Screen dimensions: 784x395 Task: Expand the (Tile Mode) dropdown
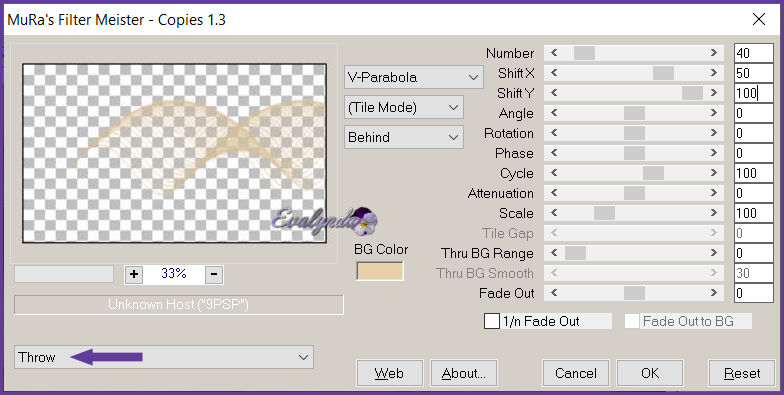404,108
